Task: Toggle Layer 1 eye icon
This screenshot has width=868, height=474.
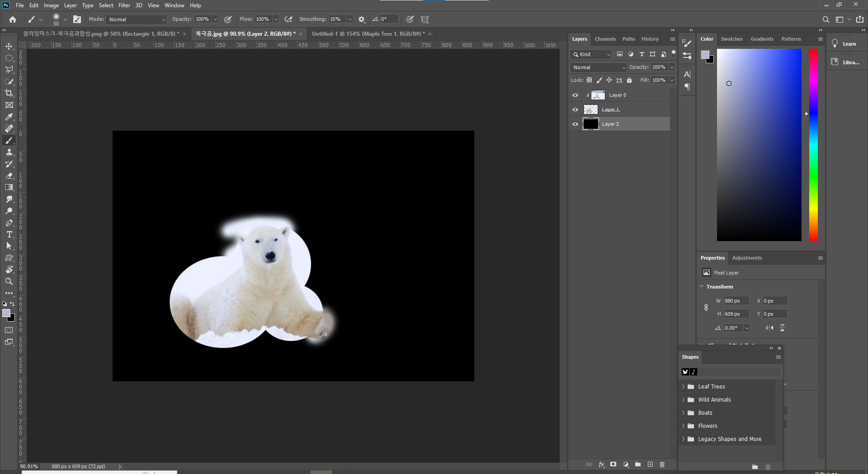Action: pos(575,109)
